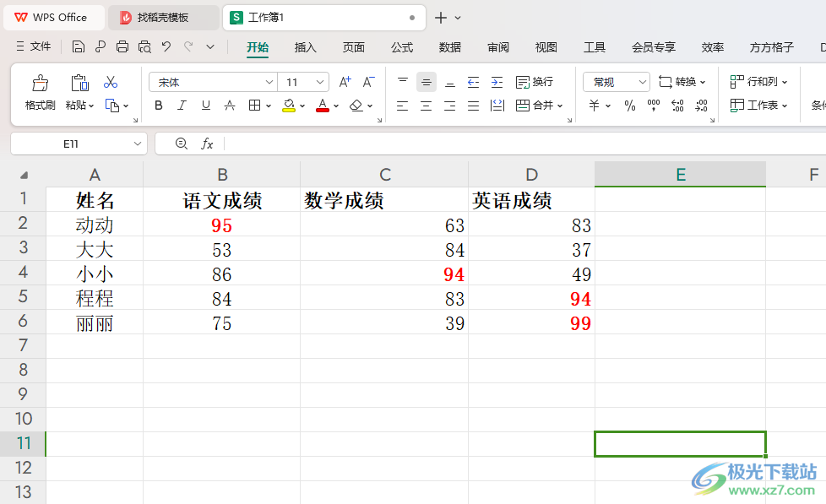Click the Print icon
Viewport: 826px width, 504px height.
coord(122,47)
